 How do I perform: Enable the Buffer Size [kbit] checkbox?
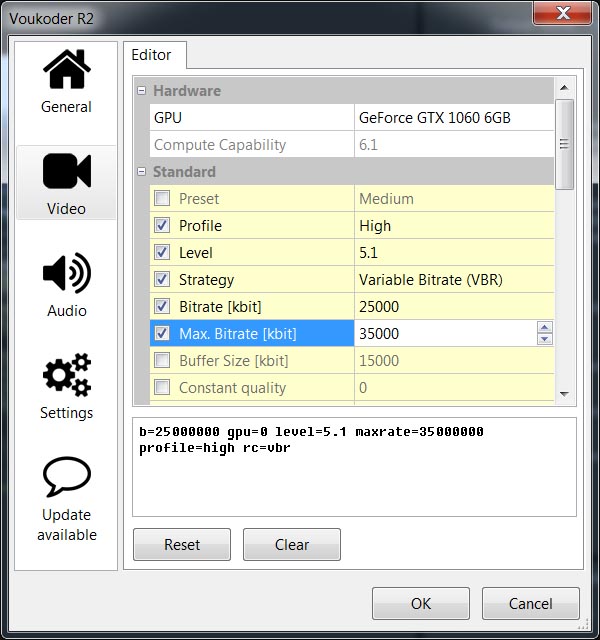(x=162, y=360)
